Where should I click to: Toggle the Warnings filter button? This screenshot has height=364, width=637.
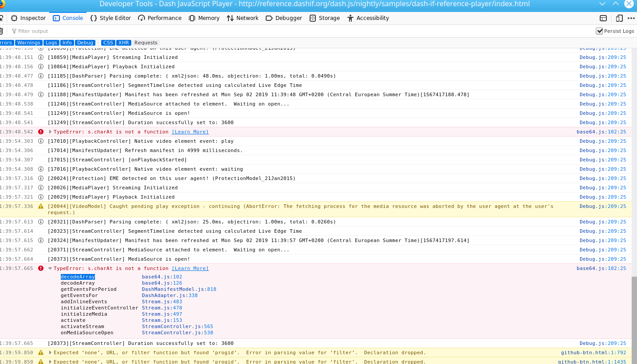28,43
